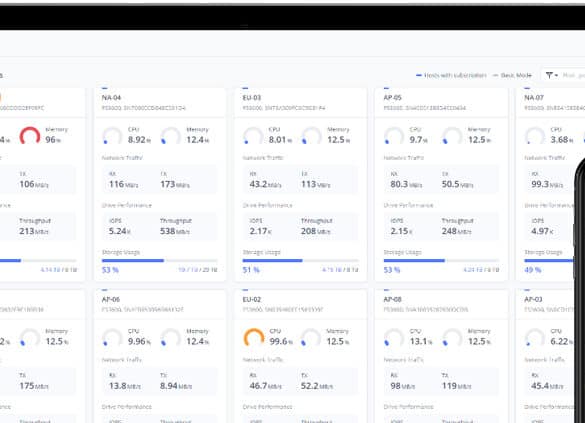
Task: Select NA-07 RX value 99.3 MB/s
Action: [x=547, y=184]
